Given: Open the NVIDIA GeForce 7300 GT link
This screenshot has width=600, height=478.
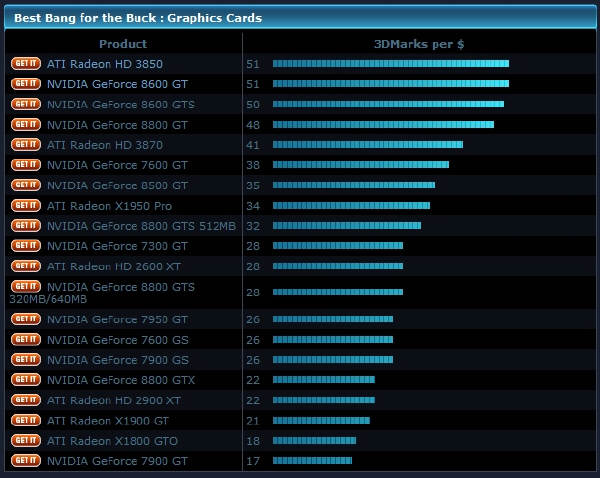Looking at the screenshot, I should 117,246.
